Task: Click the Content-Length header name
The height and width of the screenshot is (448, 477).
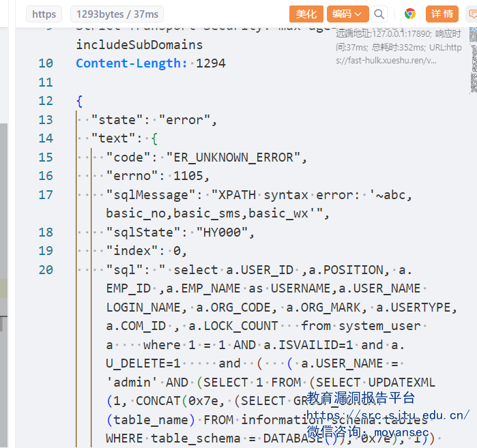Action: tap(132, 63)
